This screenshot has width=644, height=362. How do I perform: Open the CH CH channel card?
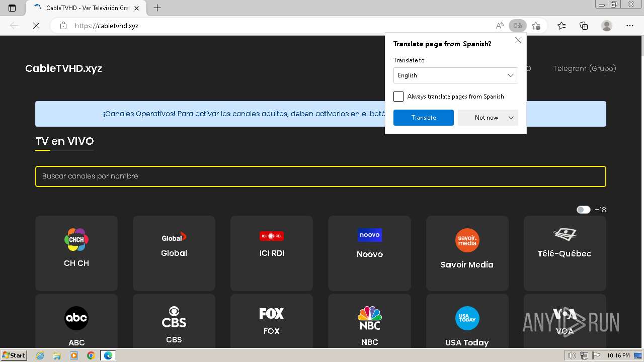point(76,253)
